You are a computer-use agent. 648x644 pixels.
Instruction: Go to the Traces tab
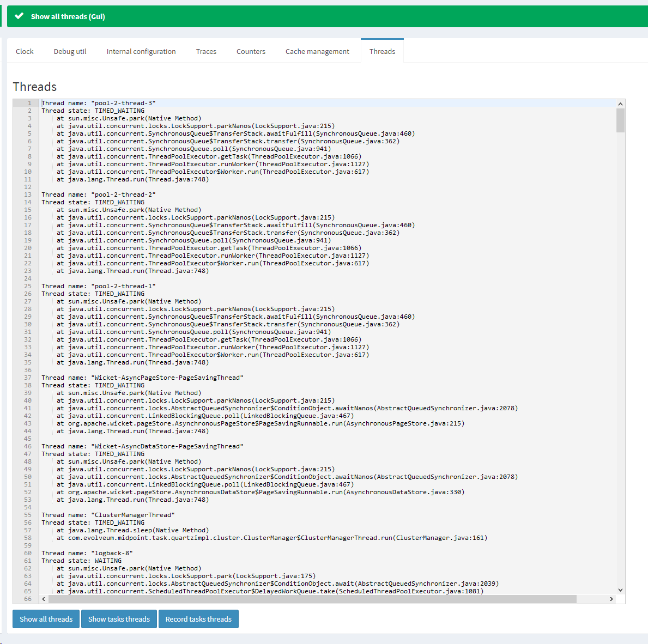(x=206, y=52)
